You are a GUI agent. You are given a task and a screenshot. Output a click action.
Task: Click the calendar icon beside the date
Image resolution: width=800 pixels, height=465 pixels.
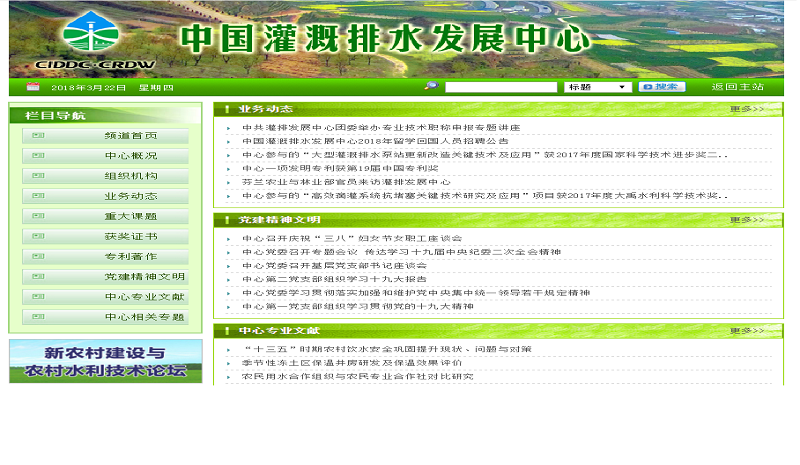(x=32, y=88)
